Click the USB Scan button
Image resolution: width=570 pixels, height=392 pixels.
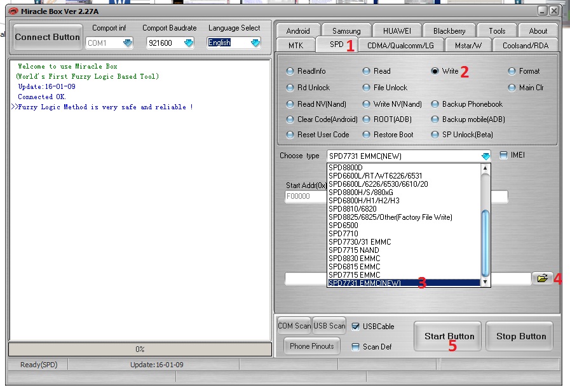click(329, 326)
